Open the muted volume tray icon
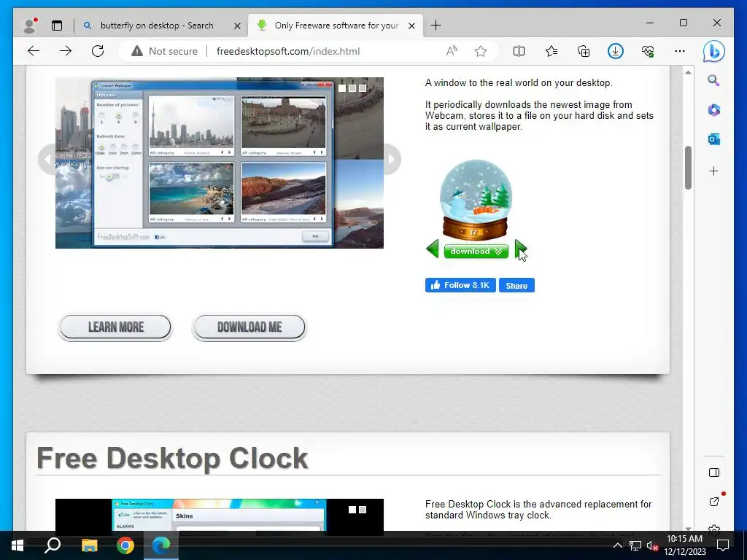 652,545
